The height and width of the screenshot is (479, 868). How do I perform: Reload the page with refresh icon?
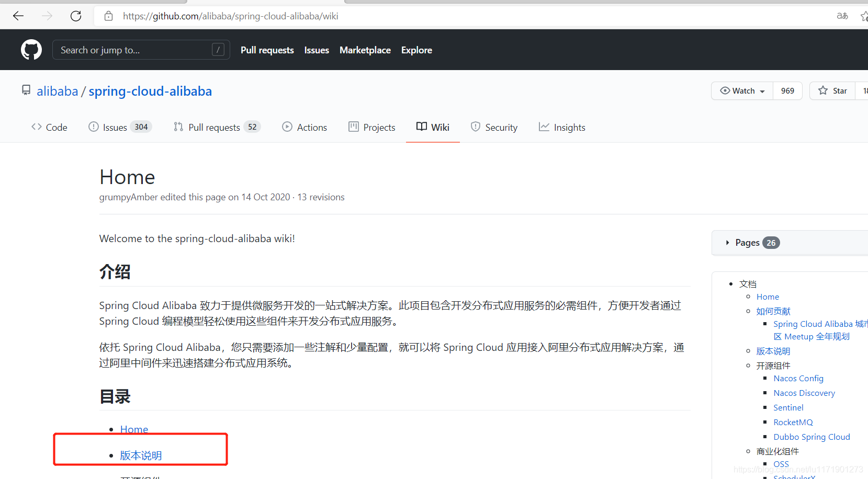(75, 16)
